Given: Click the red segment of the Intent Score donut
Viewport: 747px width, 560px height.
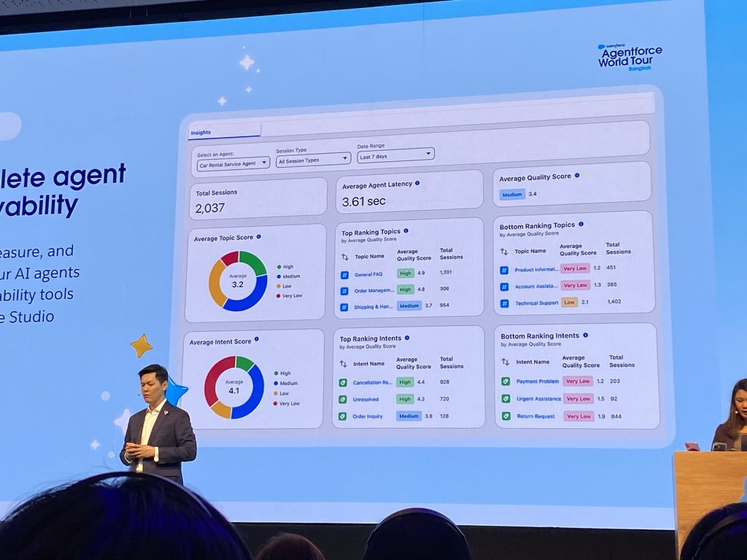Looking at the screenshot, I should pyautogui.click(x=211, y=378).
